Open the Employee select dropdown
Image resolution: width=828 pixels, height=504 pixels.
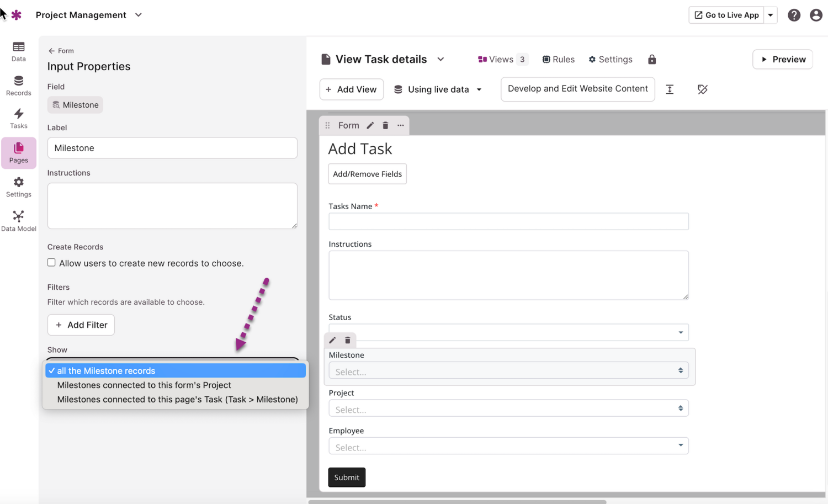click(x=508, y=446)
